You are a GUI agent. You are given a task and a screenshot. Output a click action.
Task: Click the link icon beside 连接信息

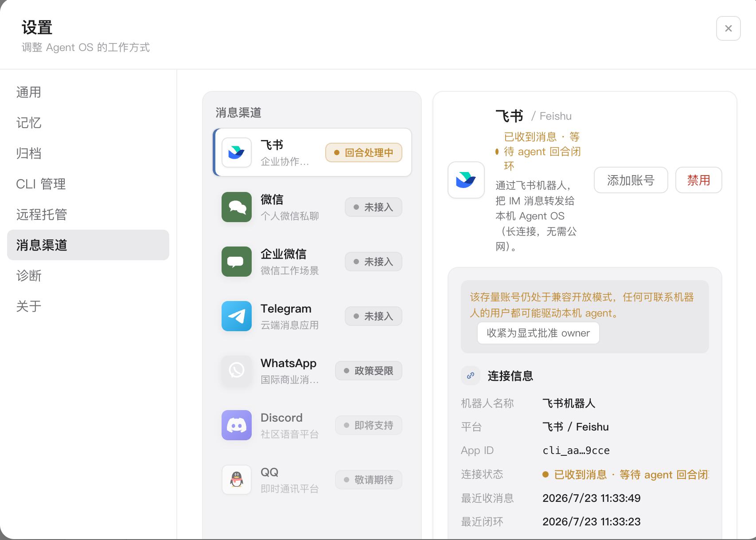[471, 376]
